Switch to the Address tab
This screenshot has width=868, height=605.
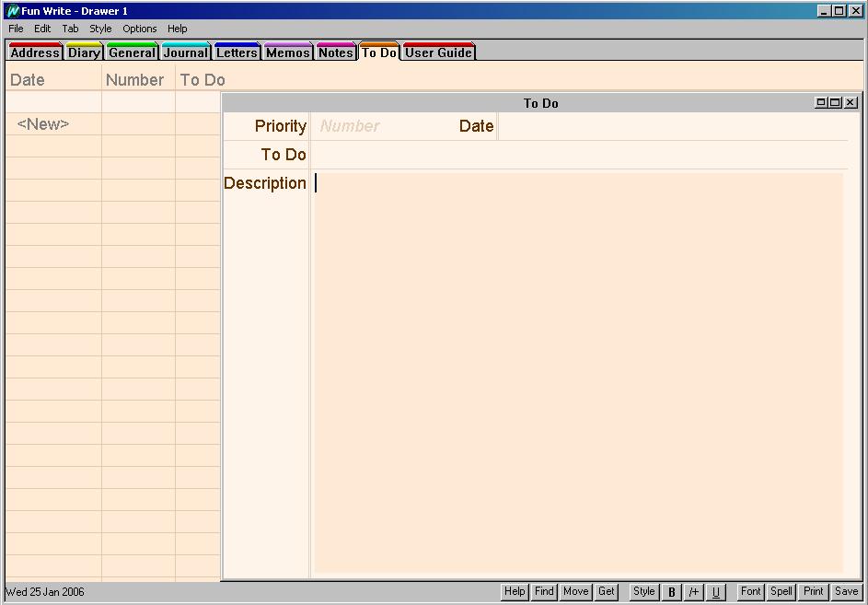click(x=35, y=52)
